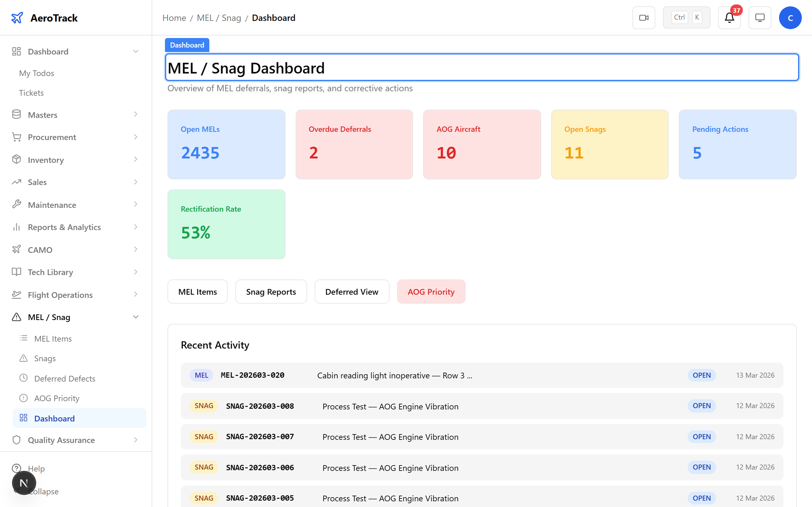Select the AOG Priority tab
Image resolution: width=812 pixels, height=507 pixels.
431,292
